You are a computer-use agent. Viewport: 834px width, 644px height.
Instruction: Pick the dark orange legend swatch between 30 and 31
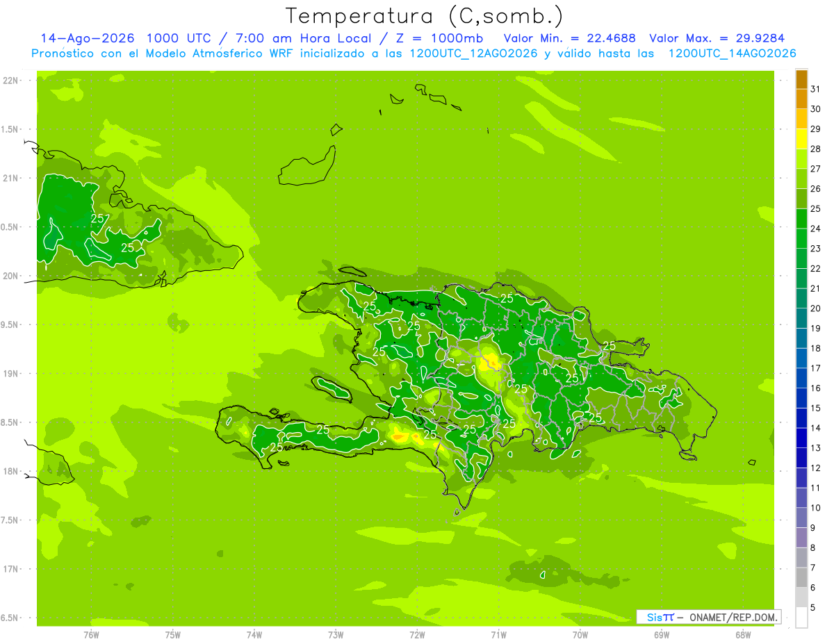tap(801, 99)
